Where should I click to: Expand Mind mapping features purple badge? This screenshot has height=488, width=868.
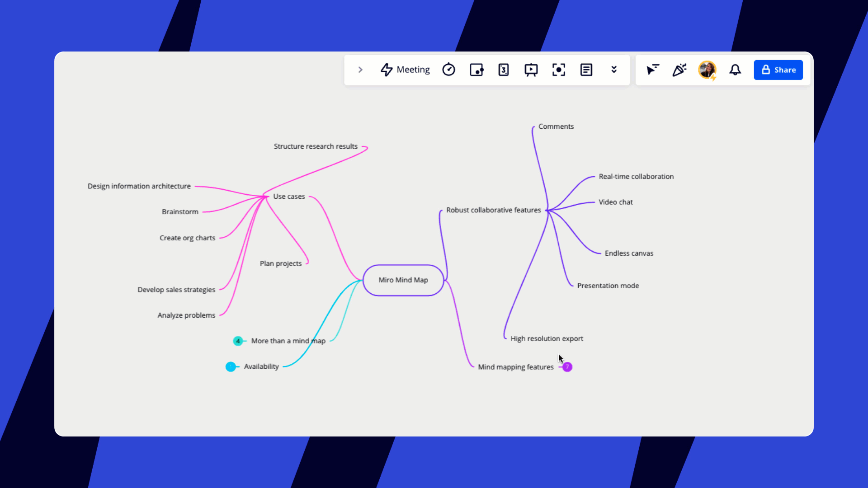[x=567, y=367]
